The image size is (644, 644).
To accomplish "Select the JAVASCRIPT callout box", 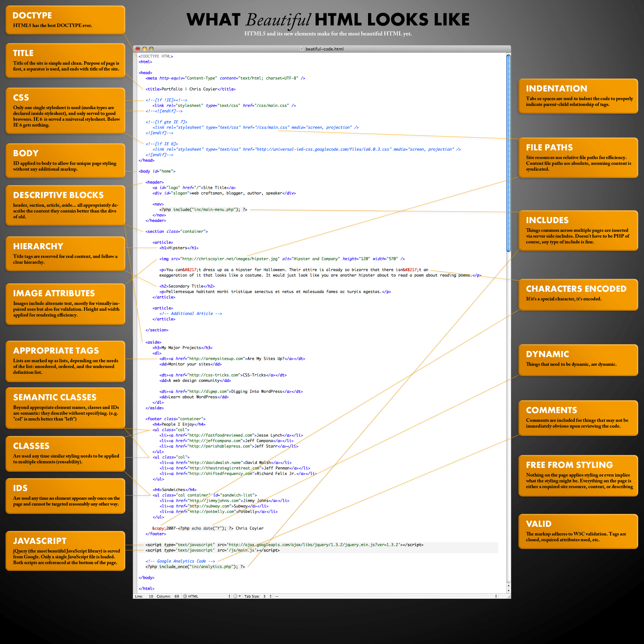I will point(65,551).
